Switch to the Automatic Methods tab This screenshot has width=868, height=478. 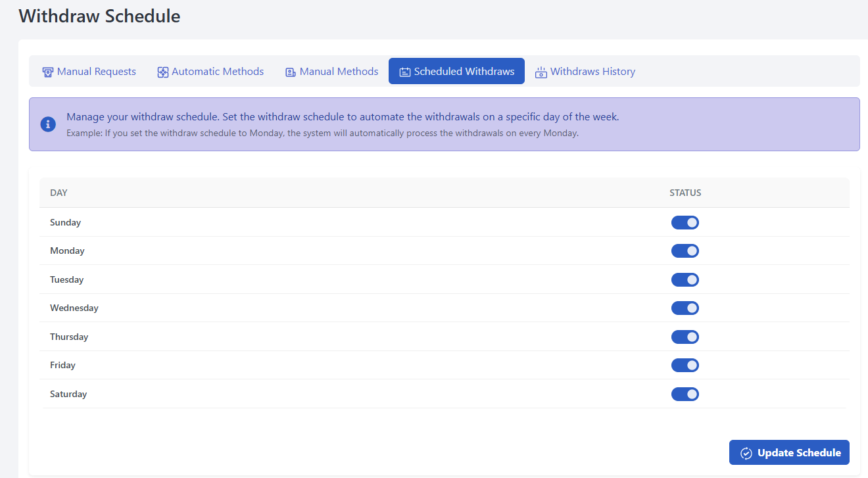point(217,72)
